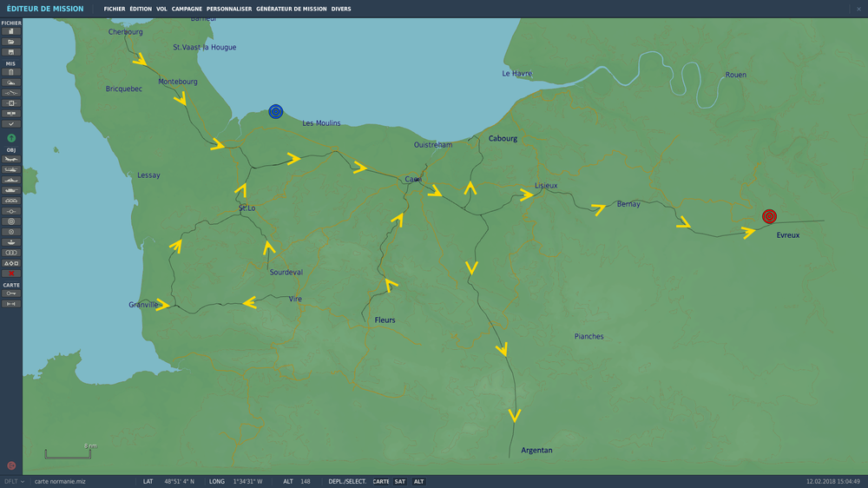This screenshot has width=868, height=488.
Task: Click the date and time 12.02.2018 15:04:49
Action: click(833, 481)
